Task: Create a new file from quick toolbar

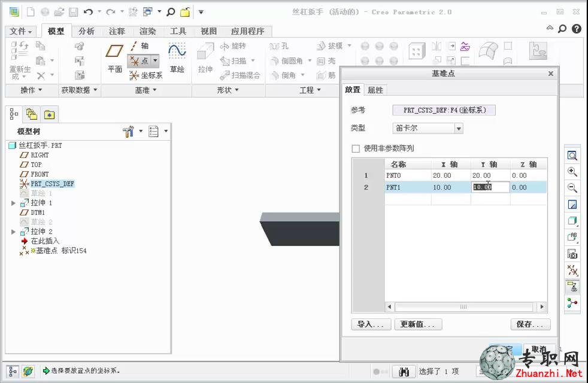Action: (31, 12)
